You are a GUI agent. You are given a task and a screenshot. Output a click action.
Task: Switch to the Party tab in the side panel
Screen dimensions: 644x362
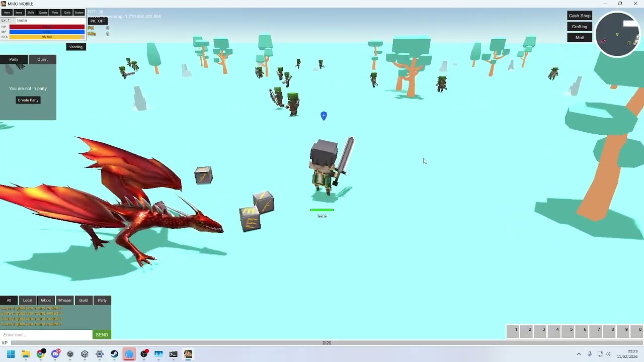tap(14, 59)
